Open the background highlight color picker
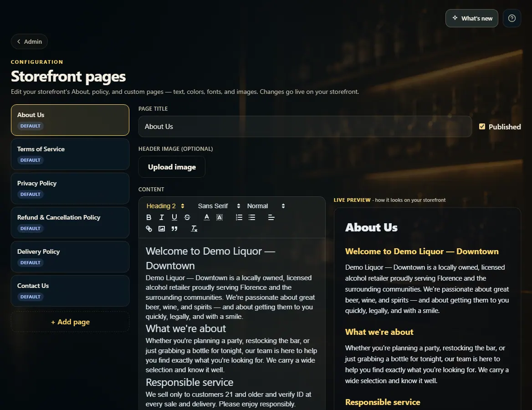This screenshot has width=532, height=410. coord(220,217)
